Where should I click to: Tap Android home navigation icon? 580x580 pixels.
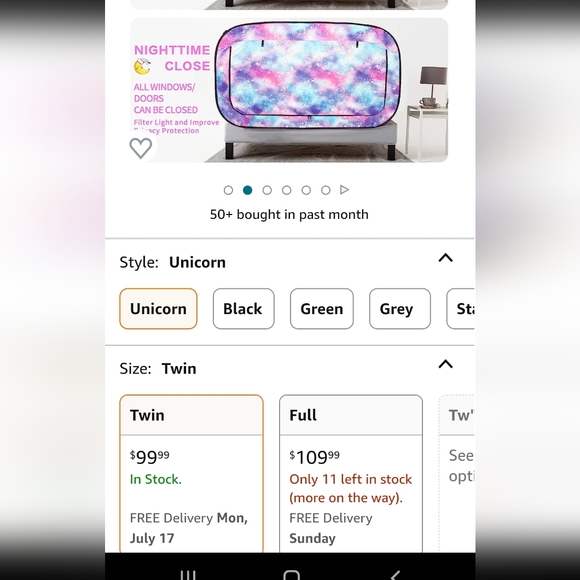click(291, 575)
